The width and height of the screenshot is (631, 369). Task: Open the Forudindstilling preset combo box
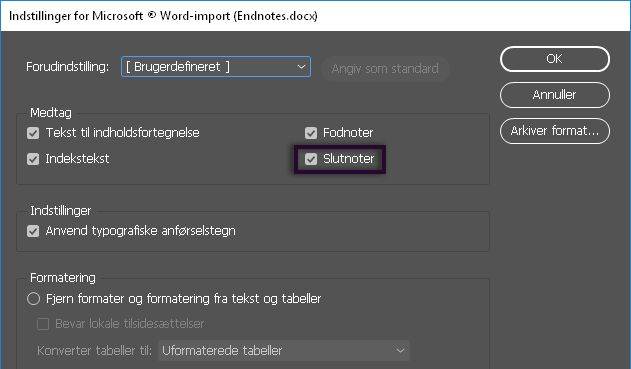point(216,67)
